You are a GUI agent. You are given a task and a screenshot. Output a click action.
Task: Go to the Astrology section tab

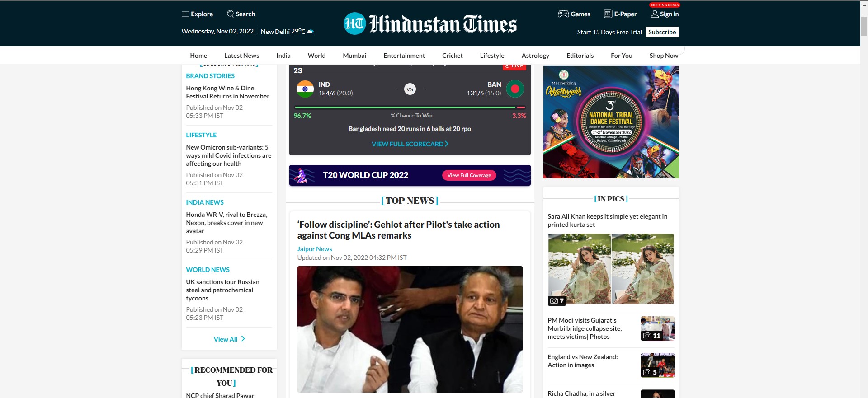tap(535, 56)
